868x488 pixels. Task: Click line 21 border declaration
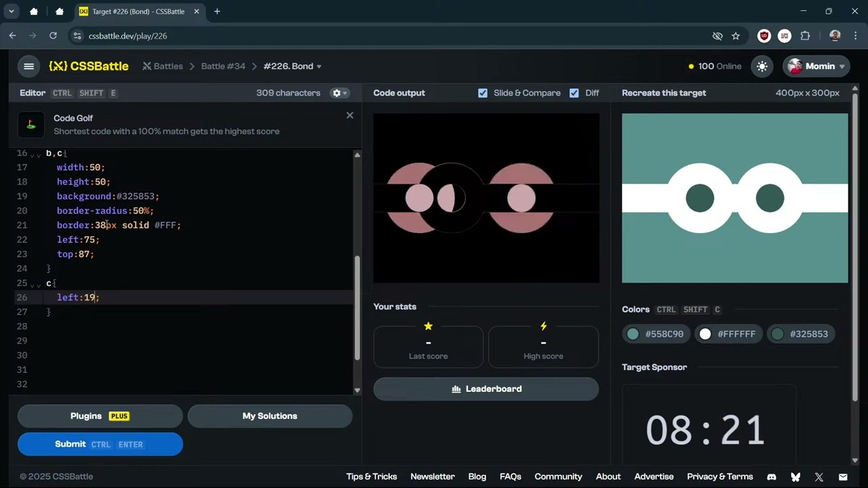point(119,225)
